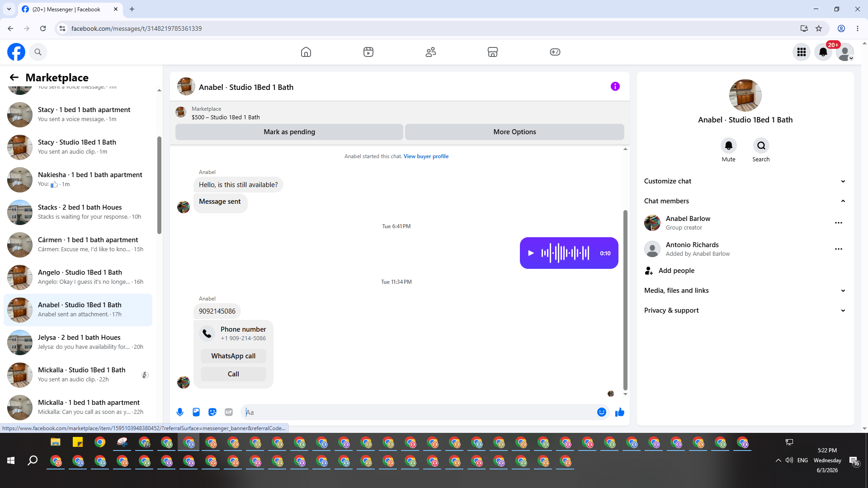This screenshot has height=488, width=868.
Task: Open the Windows Start menu
Action: [x=11, y=460]
